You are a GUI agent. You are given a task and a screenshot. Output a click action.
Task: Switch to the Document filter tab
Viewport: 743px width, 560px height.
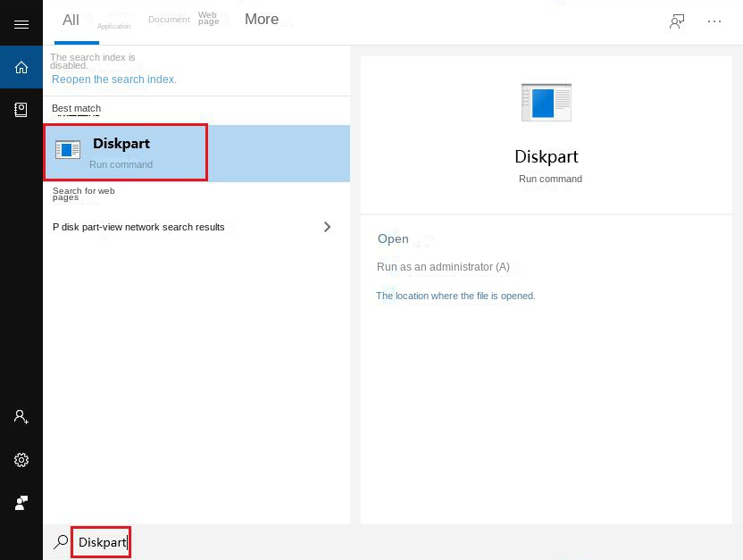(169, 19)
